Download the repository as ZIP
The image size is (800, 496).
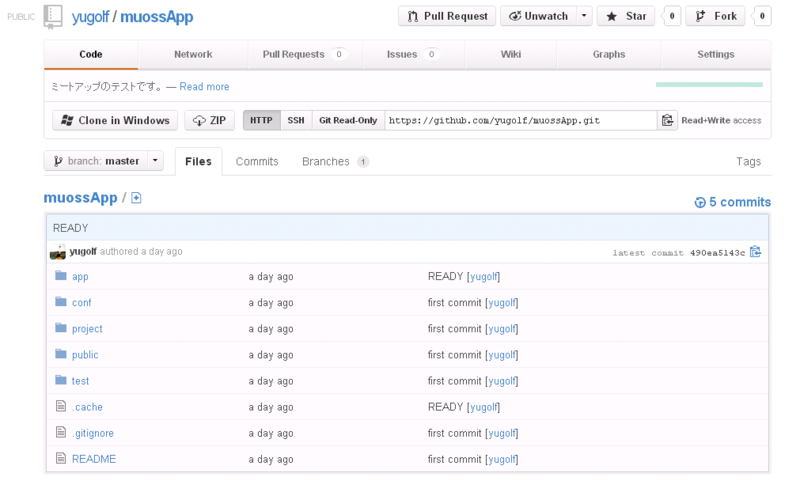(x=210, y=120)
